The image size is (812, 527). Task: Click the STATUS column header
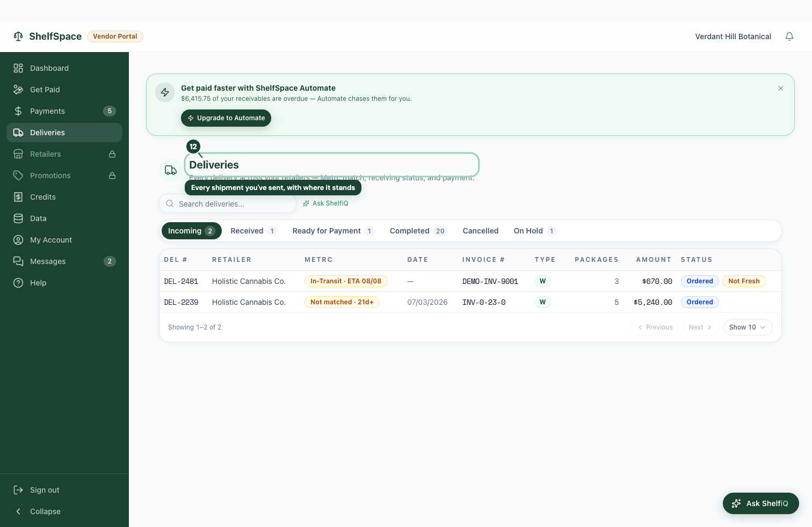point(697,260)
